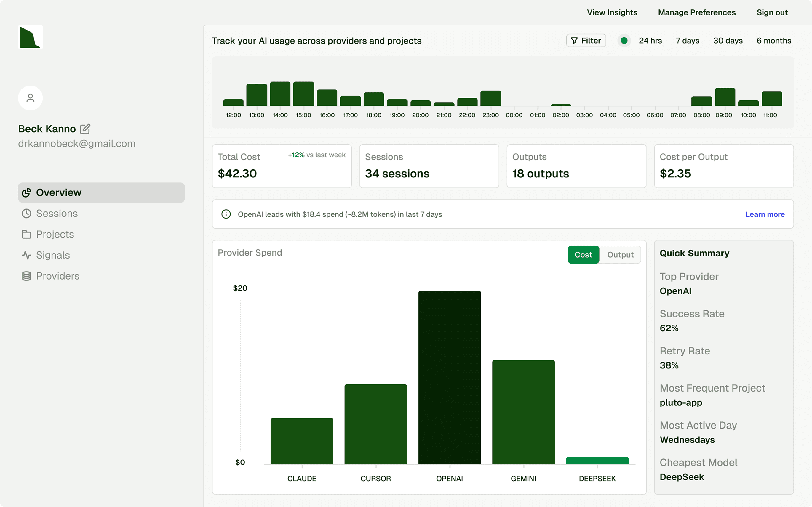The height and width of the screenshot is (507, 812).
Task: Click the Overview pie chart icon
Action: tap(26, 193)
